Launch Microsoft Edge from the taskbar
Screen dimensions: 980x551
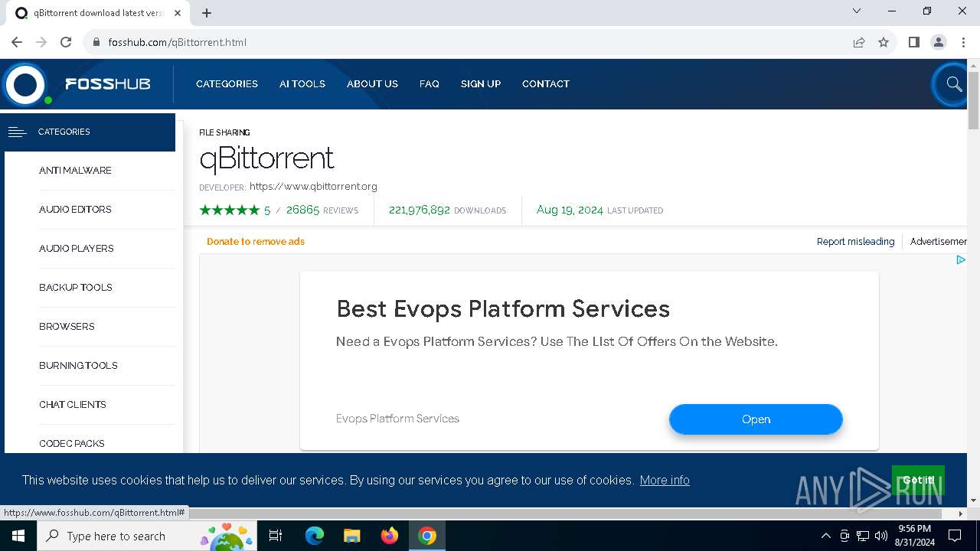pyautogui.click(x=315, y=536)
